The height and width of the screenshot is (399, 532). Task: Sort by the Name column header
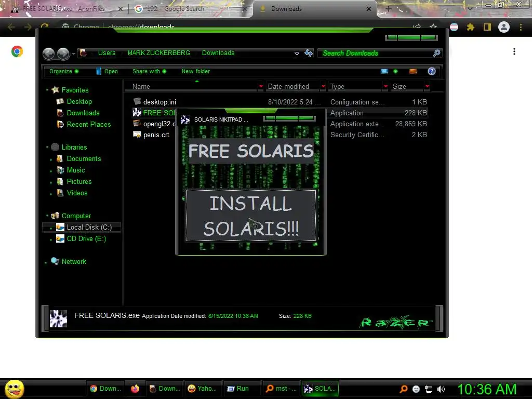coord(192,87)
